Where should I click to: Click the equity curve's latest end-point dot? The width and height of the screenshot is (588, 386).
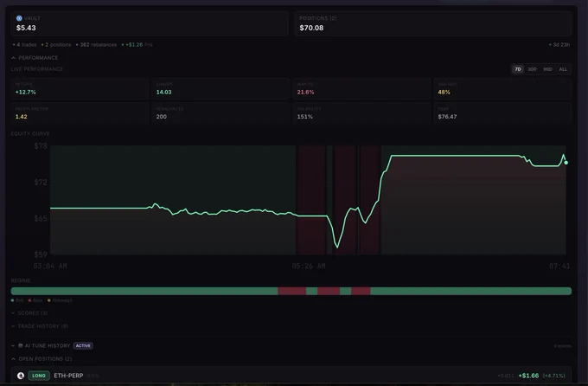566,163
